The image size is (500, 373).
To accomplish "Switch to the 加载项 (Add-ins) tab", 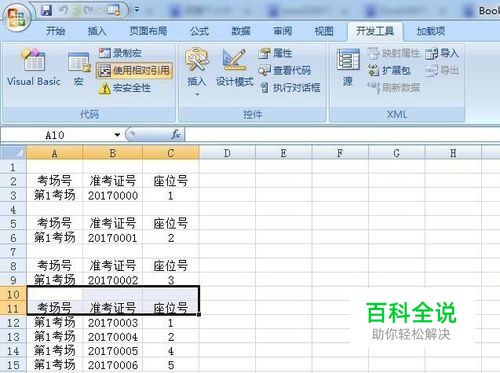I will point(431,31).
